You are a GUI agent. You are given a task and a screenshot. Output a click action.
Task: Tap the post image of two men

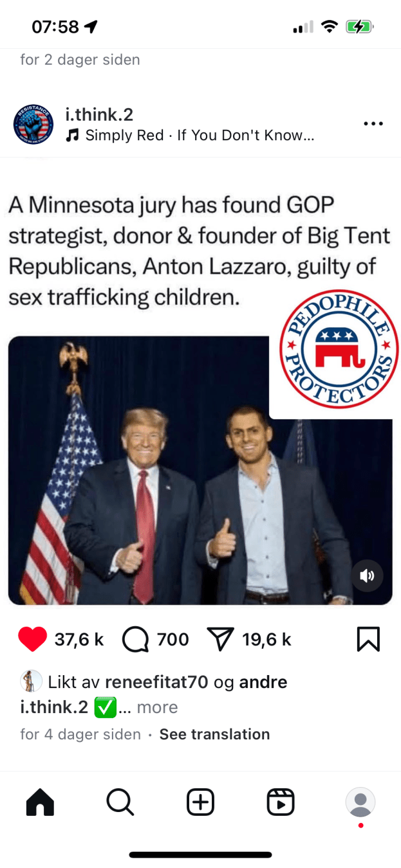pyautogui.click(x=200, y=470)
